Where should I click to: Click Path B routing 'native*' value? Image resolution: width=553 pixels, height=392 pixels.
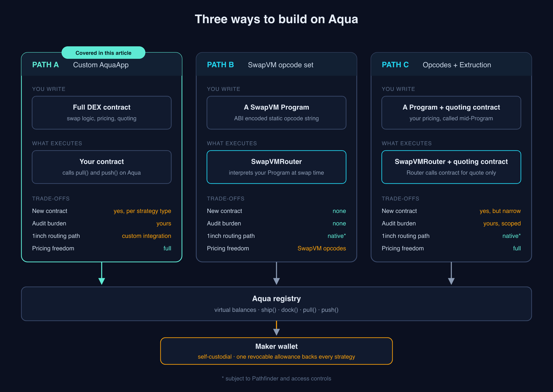coord(337,236)
